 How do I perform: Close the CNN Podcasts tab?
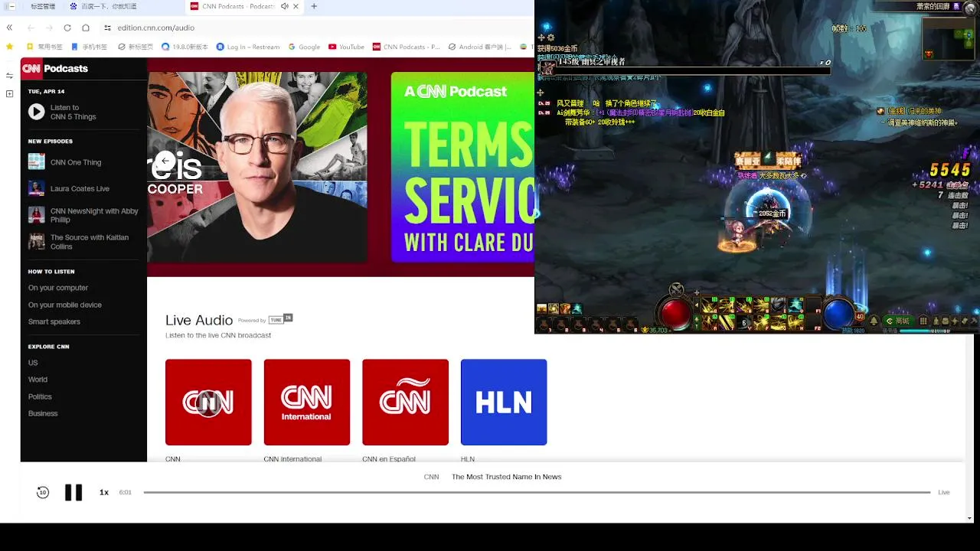[297, 6]
